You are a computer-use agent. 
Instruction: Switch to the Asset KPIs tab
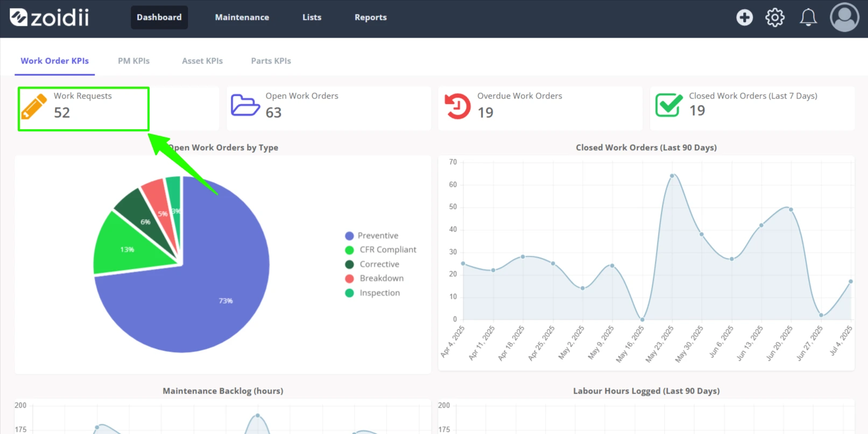(x=202, y=61)
